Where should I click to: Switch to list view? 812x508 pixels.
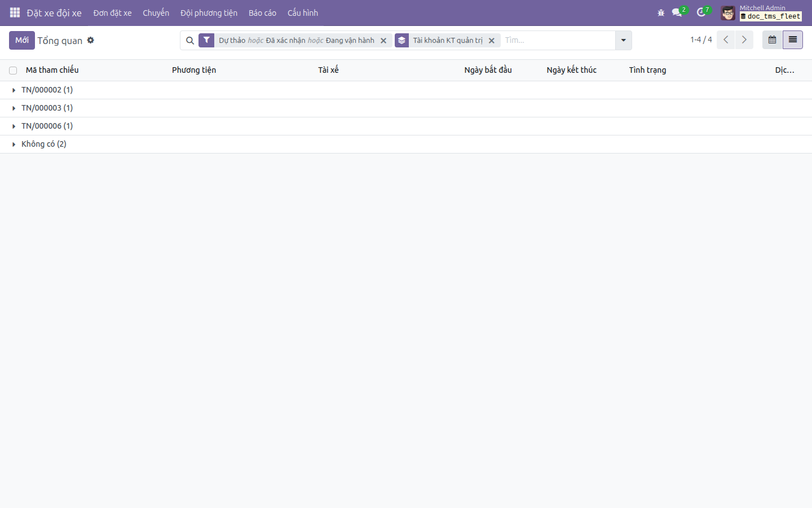(x=793, y=40)
